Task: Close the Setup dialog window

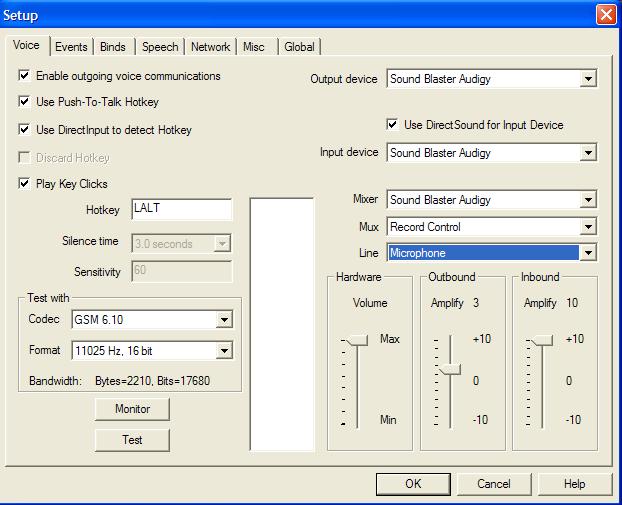Action: [x=606, y=14]
